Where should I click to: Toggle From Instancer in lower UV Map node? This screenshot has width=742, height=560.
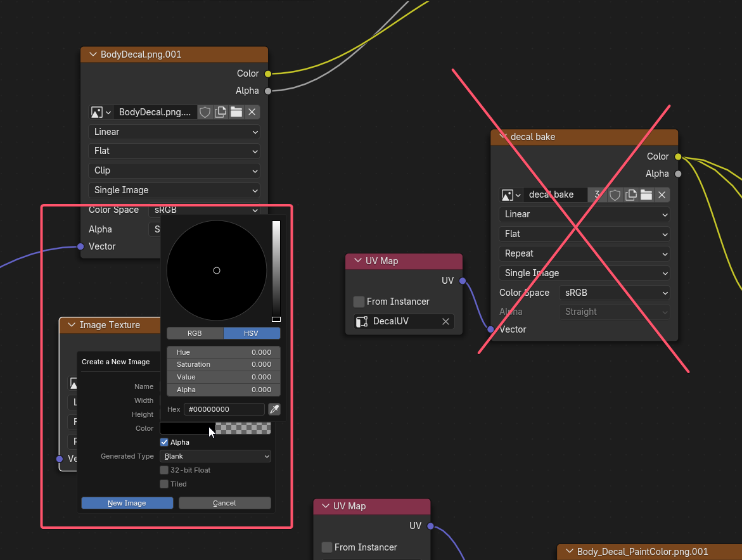[x=326, y=547]
